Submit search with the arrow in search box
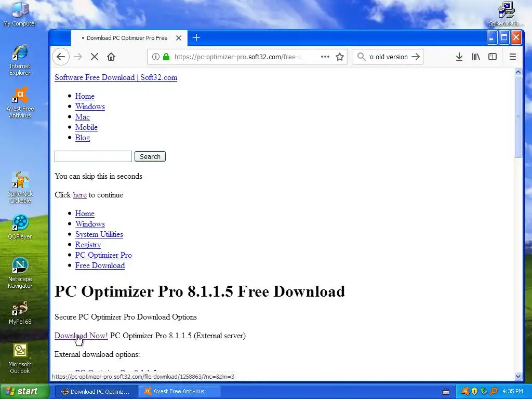 click(416, 57)
